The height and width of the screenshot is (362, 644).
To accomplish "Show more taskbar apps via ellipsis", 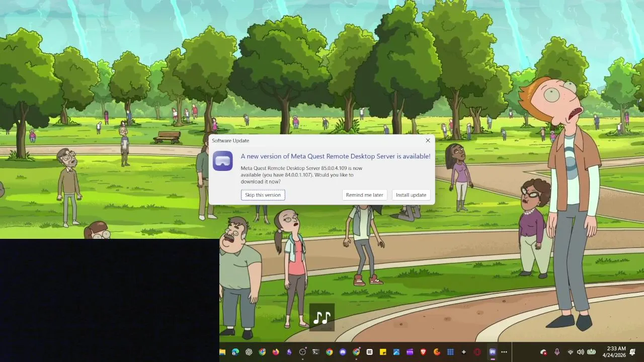I will pyautogui.click(x=504, y=352).
